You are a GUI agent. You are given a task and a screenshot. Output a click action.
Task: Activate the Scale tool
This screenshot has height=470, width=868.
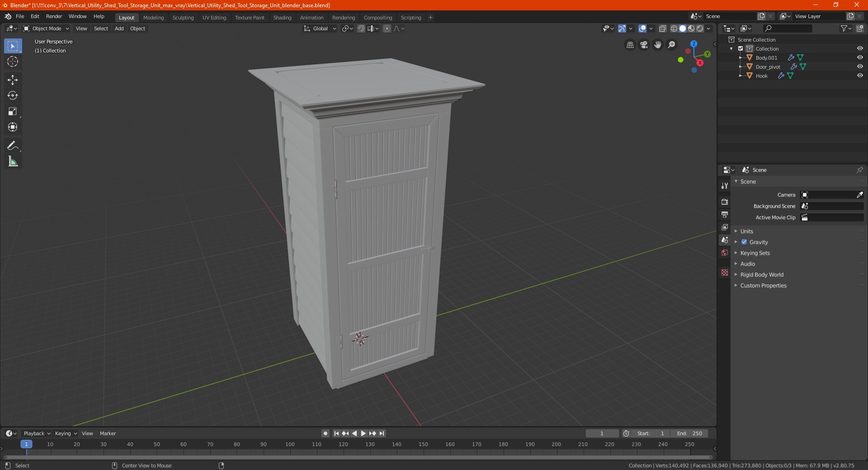click(13, 112)
